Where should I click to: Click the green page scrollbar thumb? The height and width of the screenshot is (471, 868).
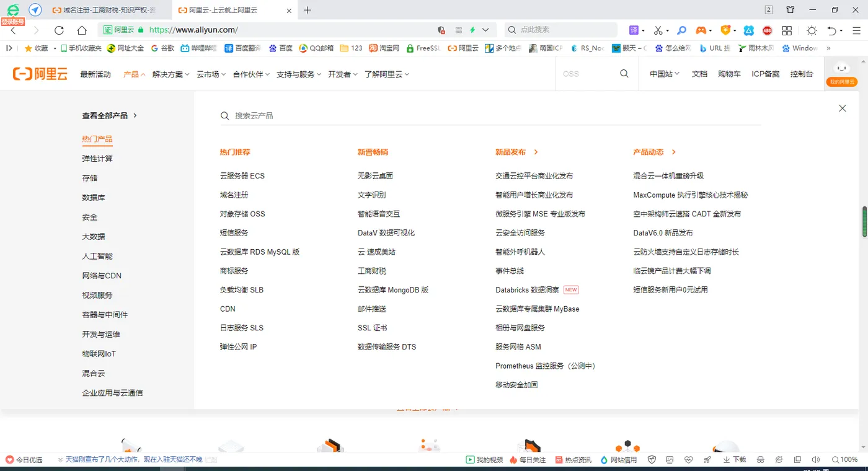click(864, 221)
